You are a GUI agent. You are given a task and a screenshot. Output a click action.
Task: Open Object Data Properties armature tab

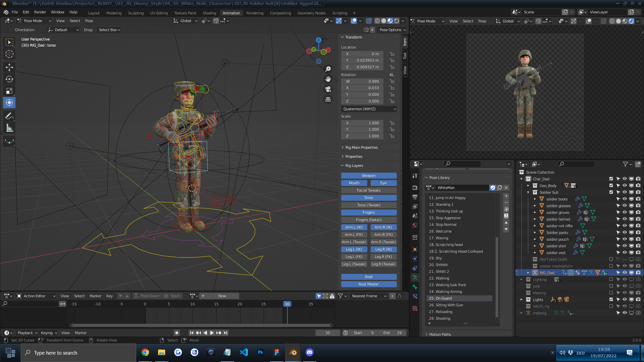(415, 278)
